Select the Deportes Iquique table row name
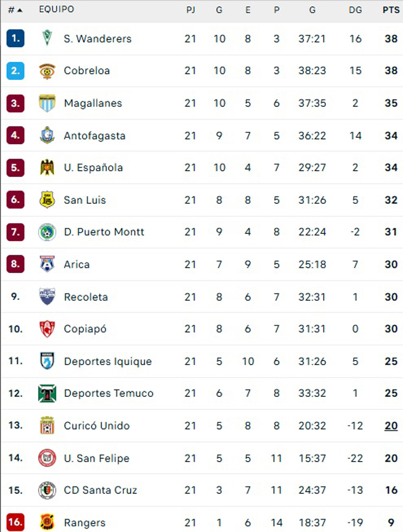Image resolution: width=403 pixels, height=532 pixels. (108, 361)
